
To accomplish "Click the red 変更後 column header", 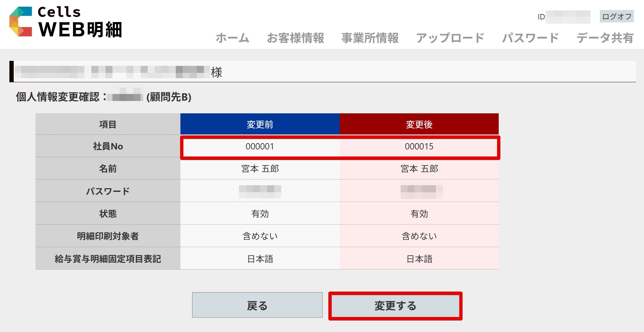I will [419, 124].
